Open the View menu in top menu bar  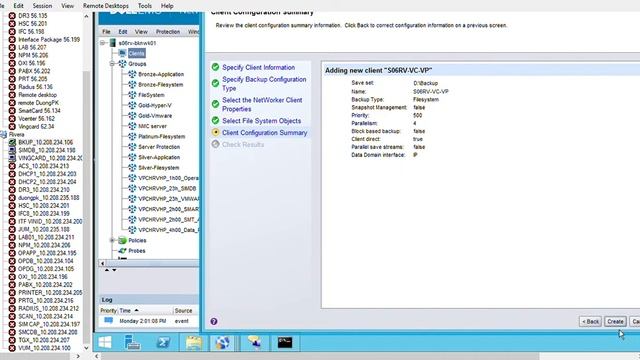[x=67, y=6]
